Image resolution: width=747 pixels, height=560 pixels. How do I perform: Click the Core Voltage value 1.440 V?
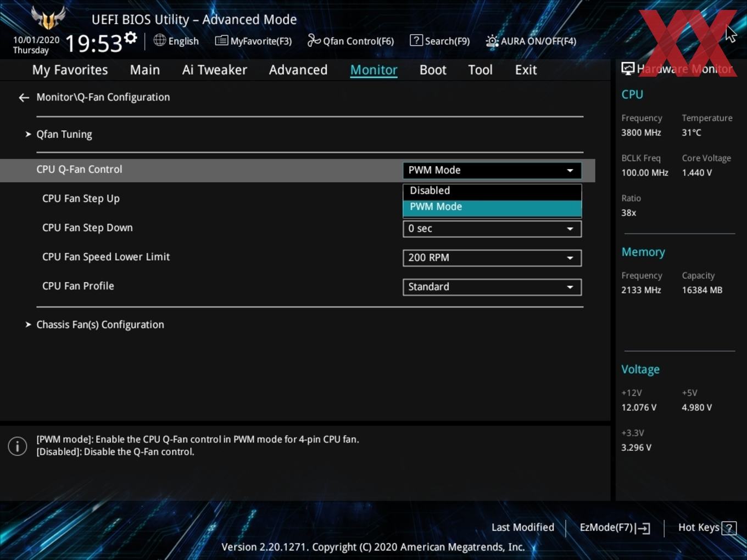(696, 173)
